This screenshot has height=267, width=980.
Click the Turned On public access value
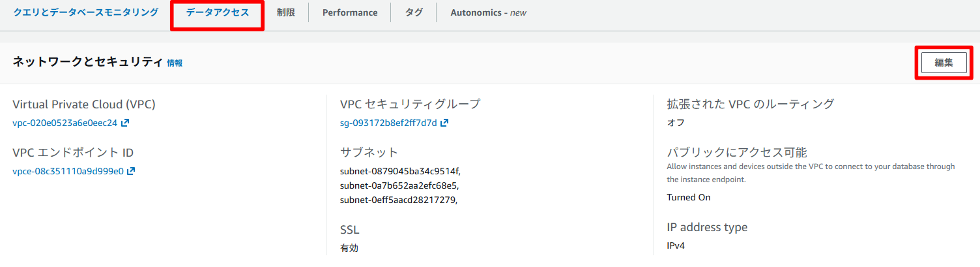[x=688, y=197]
